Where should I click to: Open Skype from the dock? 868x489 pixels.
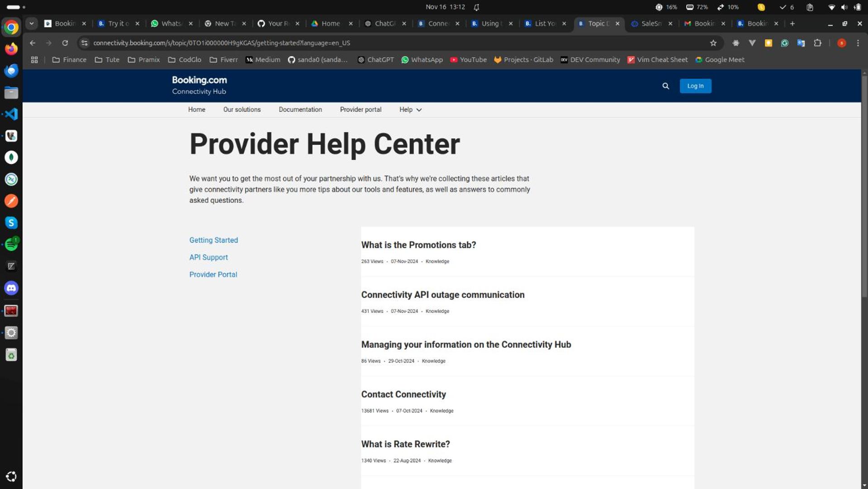click(x=11, y=223)
